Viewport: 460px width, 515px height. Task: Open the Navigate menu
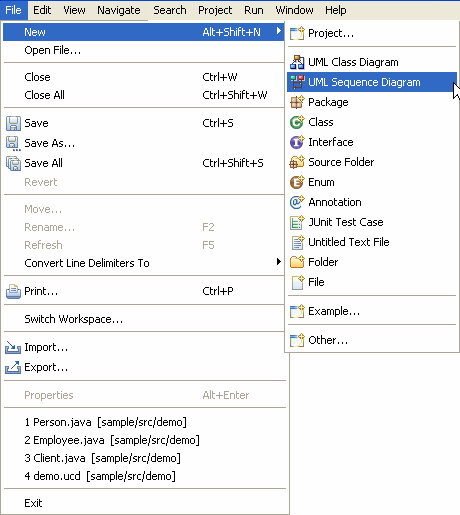coord(119,10)
